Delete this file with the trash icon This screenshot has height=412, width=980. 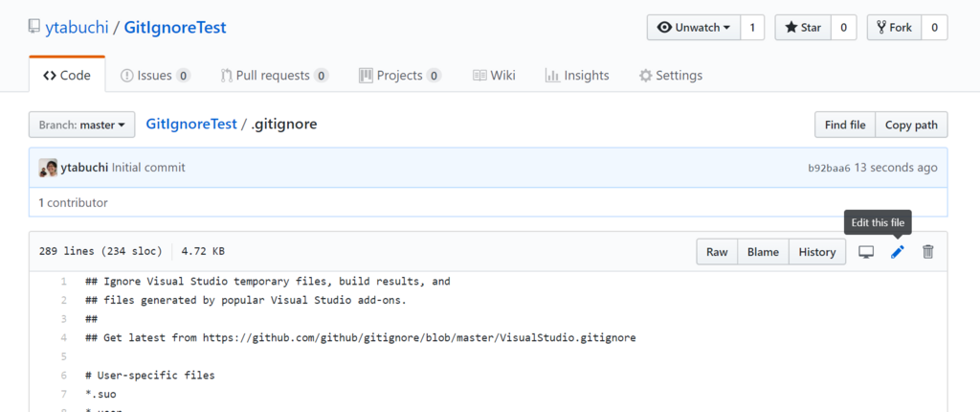click(x=928, y=252)
